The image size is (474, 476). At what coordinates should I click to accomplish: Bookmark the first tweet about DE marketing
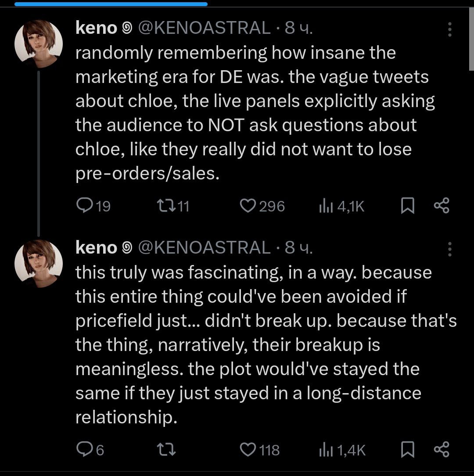pos(408,205)
